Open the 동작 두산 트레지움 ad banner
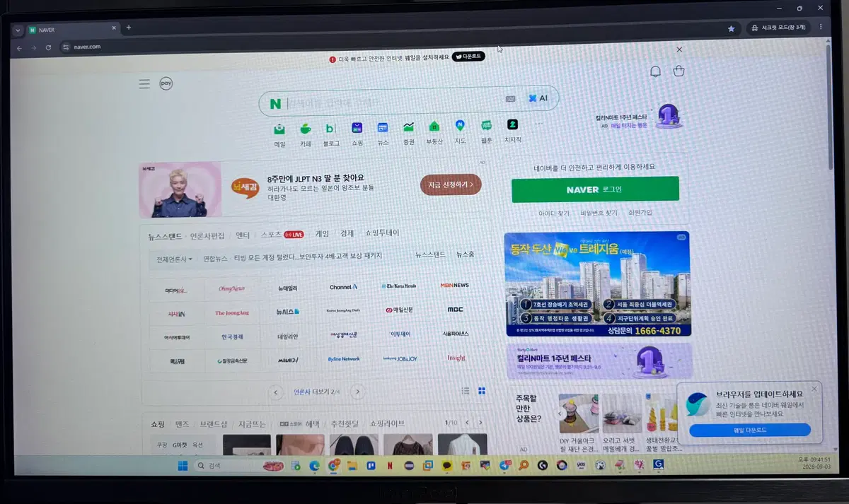 (x=598, y=284)
